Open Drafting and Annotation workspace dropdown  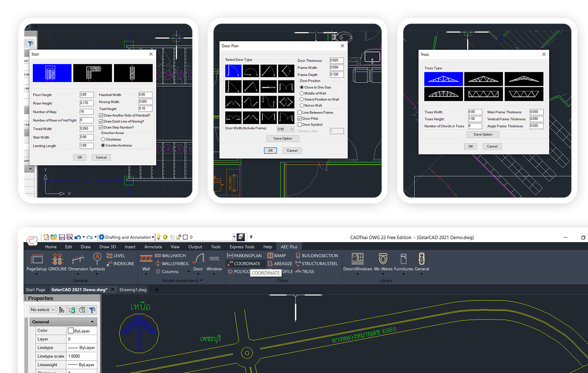pos(152,237)
